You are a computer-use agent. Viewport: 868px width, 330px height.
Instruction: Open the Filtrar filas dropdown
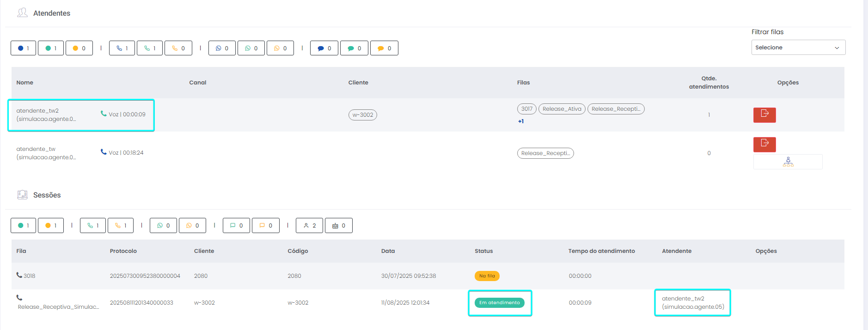tap(798, 48)
